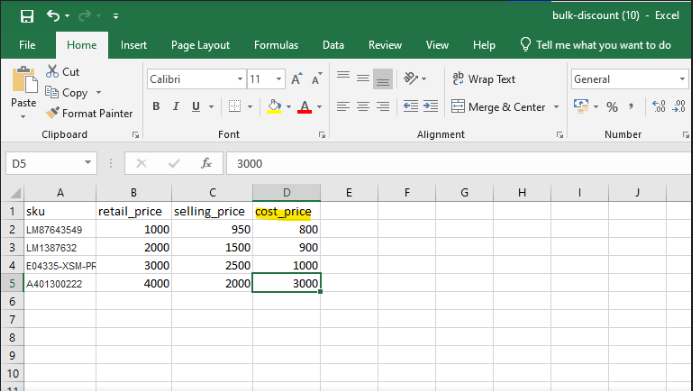Click Merge & Center

tap(498, 107)
